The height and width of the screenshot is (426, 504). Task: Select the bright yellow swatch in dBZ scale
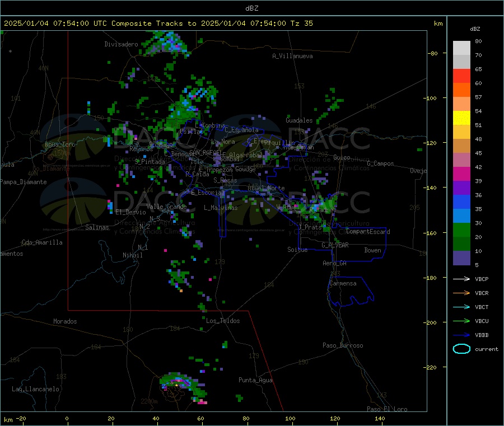tap(461, 118)
